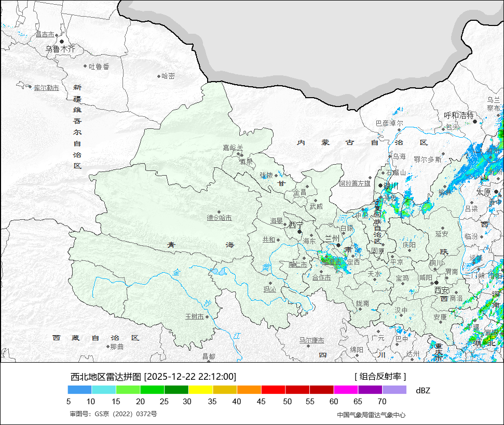Click the underlined 玛沁 label
This screenshot has height=425, width=504.
270,289
